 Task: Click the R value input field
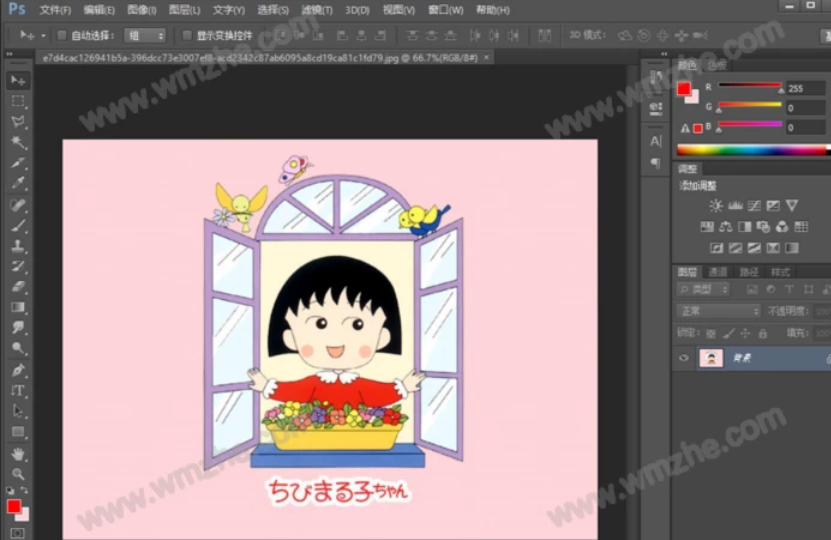805,88
